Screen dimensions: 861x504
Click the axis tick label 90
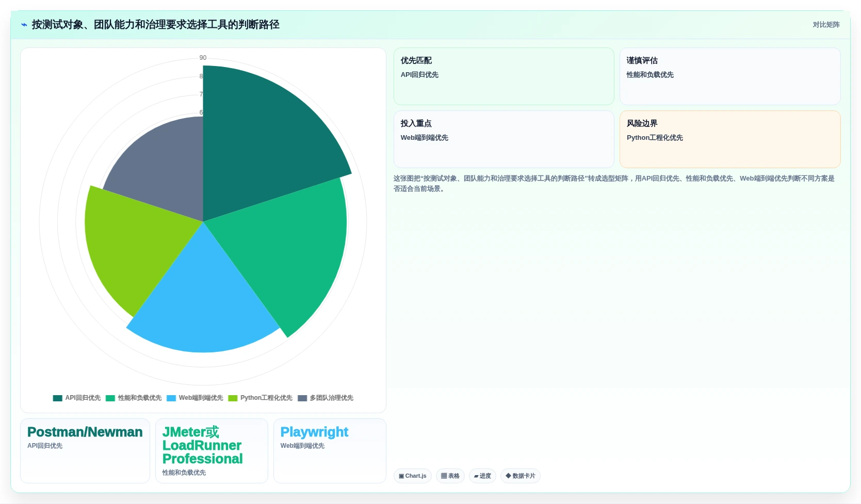pyautogui.click(x=203, y=58)
